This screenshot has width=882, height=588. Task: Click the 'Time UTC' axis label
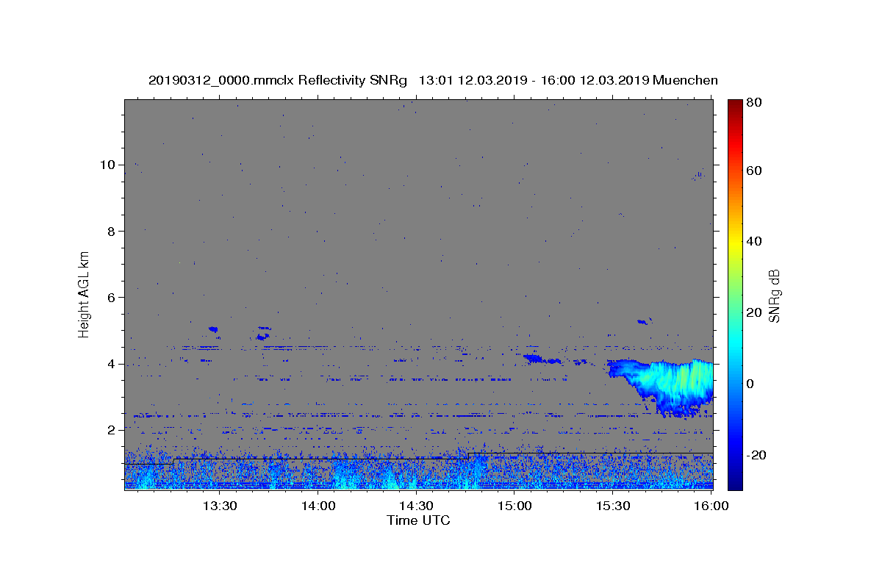coord(418,520)
